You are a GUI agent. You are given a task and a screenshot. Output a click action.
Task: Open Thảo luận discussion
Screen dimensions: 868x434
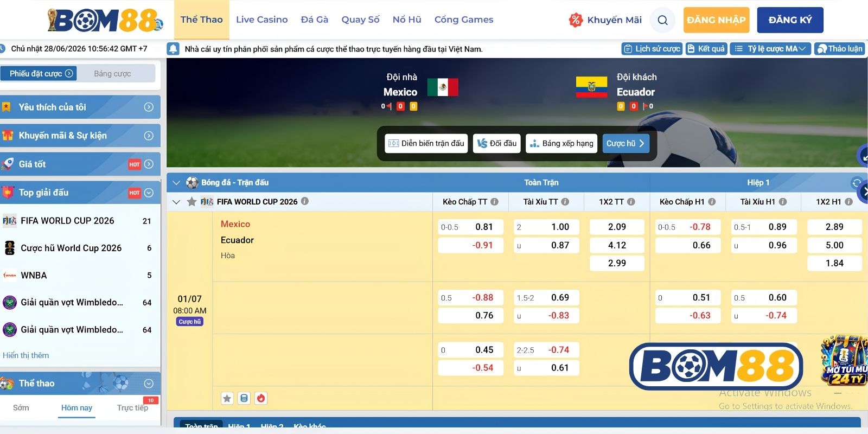(839, 49)
